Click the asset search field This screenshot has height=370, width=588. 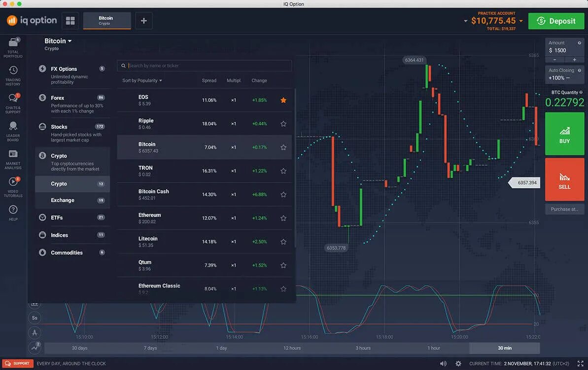(205, 66)
